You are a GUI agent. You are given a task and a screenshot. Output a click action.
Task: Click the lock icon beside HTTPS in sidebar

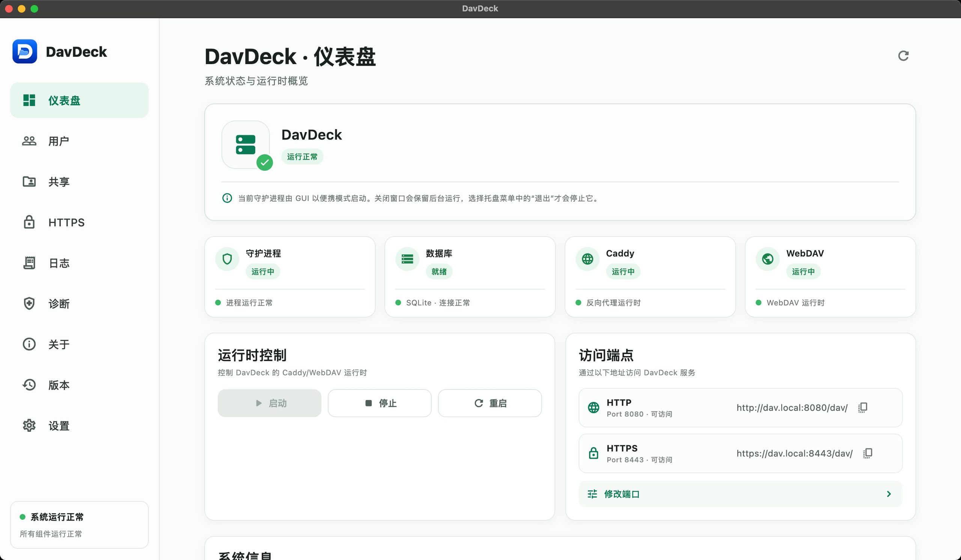(29, 222)
